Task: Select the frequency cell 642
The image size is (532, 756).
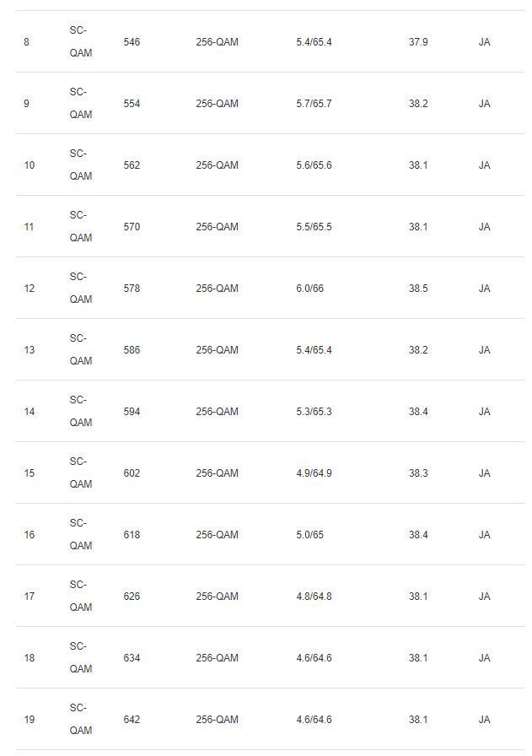Action: (x=132, y=720)
